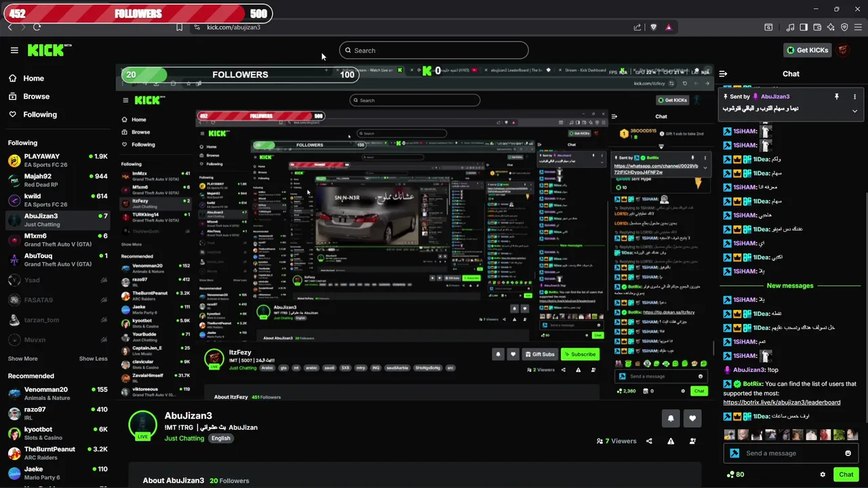Open the botrix leaderboard link in chat
The width and height of the screenshot is (868, 488).
pos(782,403)
